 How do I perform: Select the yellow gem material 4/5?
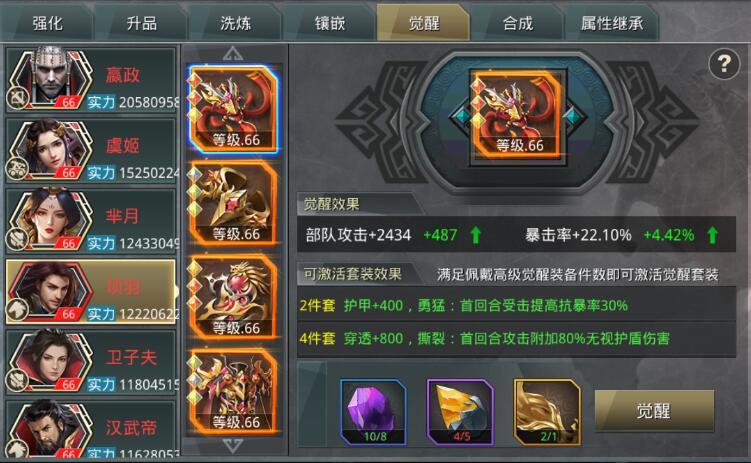[460, 412]
